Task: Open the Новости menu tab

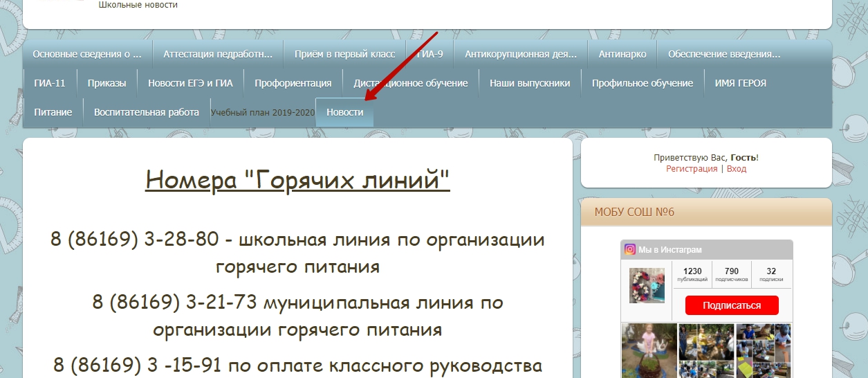Action: tap(344, 112)
